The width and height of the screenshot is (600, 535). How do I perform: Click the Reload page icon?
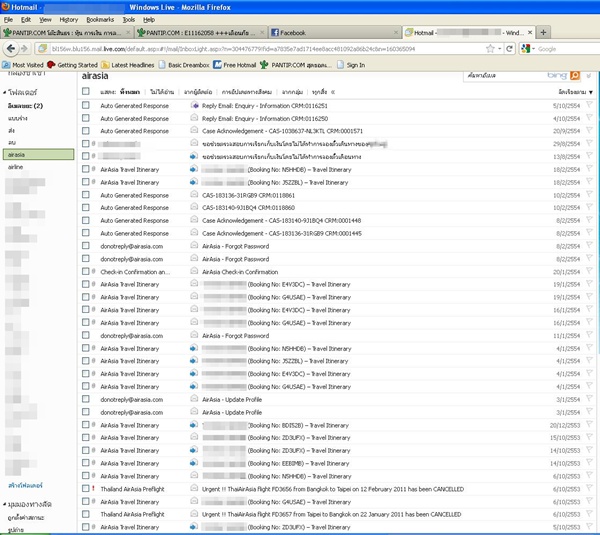[509, 49]
